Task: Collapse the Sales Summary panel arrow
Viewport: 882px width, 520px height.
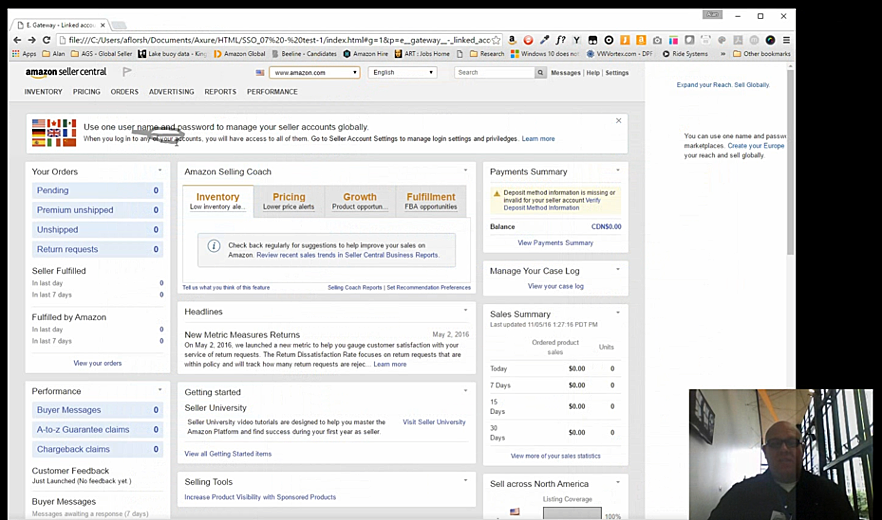Action: pyautogui.click(x=618, y=312)
